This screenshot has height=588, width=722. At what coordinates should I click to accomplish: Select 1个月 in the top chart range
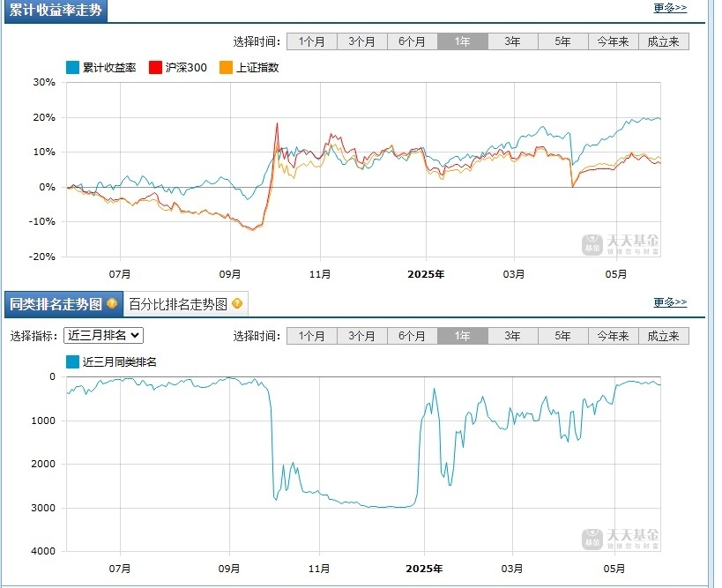(312, 42)
